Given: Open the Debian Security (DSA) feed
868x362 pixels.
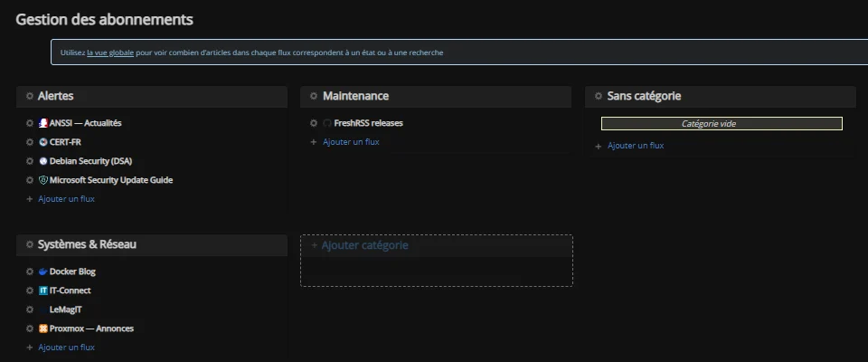Looking at the screenshot, I should (x=90, y=161).
